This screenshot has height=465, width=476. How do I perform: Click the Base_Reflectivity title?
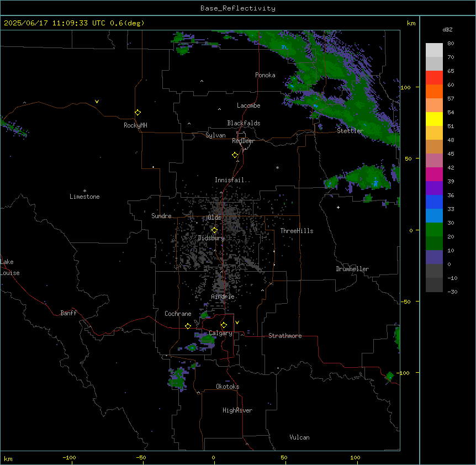pos(238,8)
